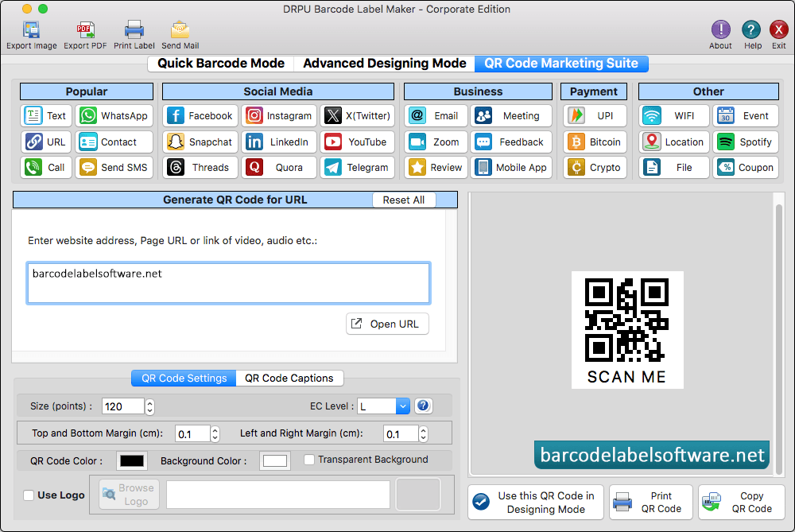Adjust the Left and Right Margin stepper
This screenshot has width=795, height=532.
[x=424, y=433]
